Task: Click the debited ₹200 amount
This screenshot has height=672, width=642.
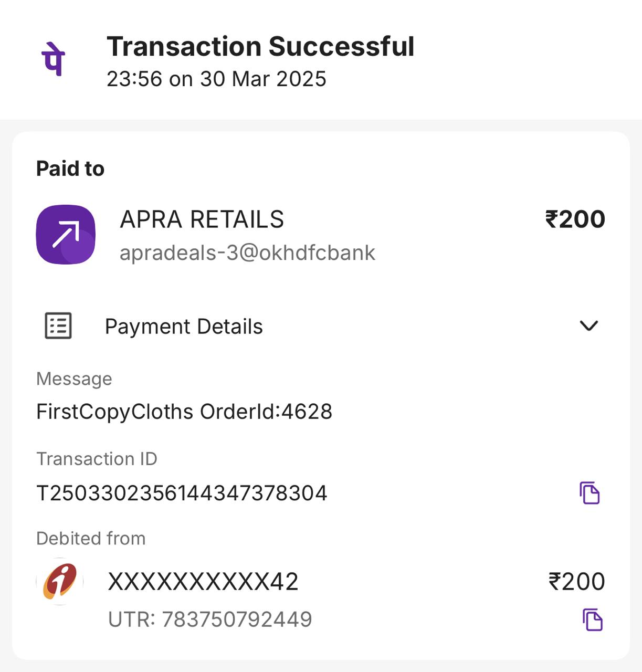Action: click(576, 581)
